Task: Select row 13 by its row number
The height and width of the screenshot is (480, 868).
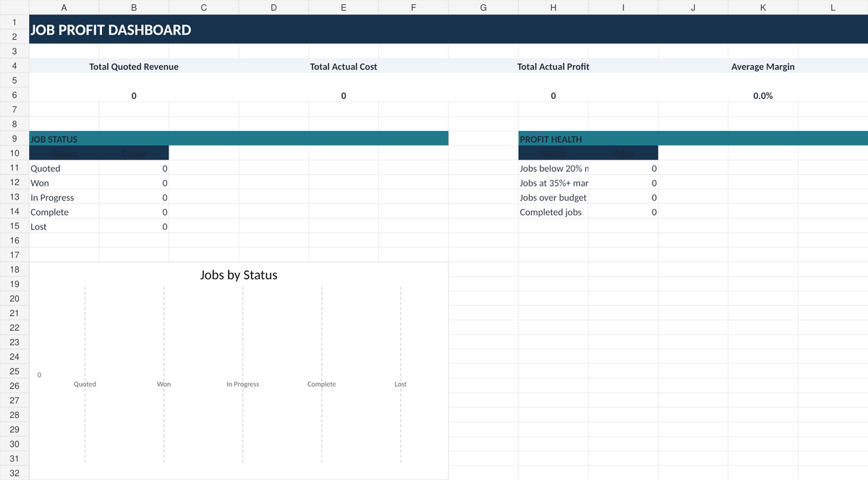Action: pos(14,197)
